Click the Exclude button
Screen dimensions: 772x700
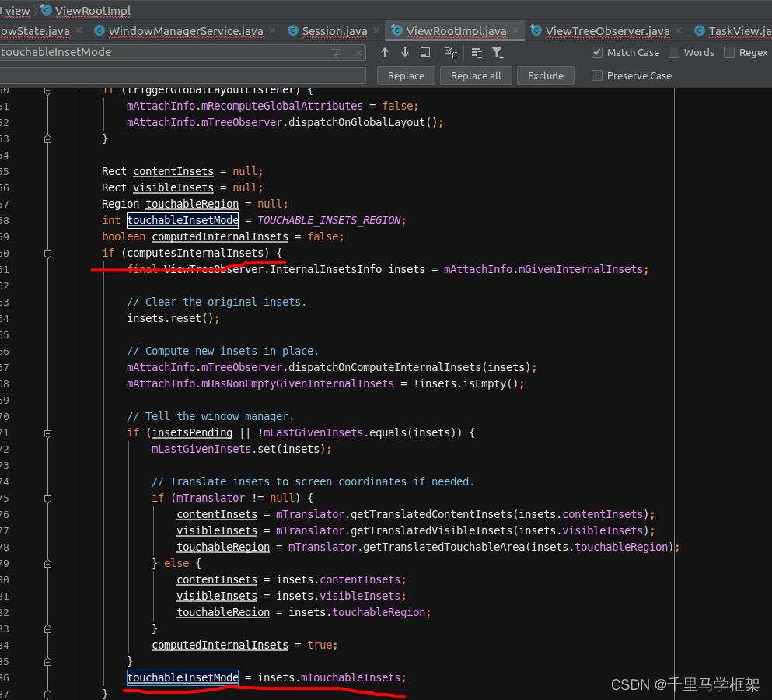[545, 75]
